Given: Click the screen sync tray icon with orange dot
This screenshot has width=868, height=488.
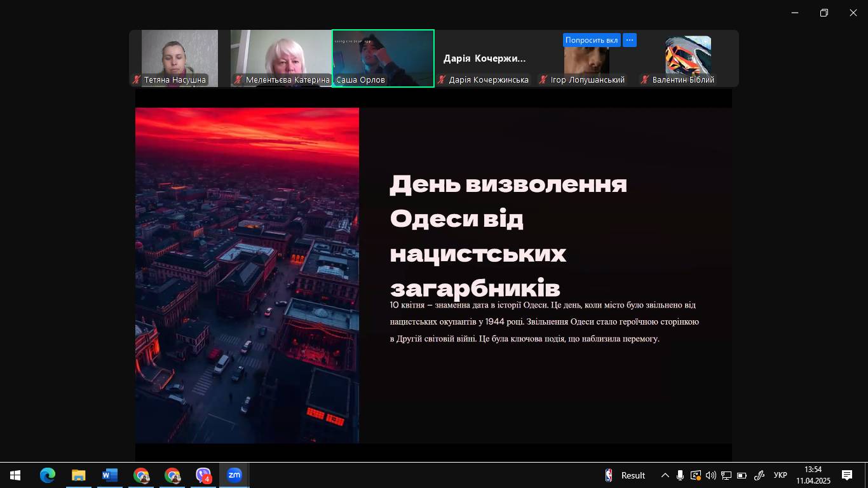Looking at the screenshot, I should click(696, 475).
